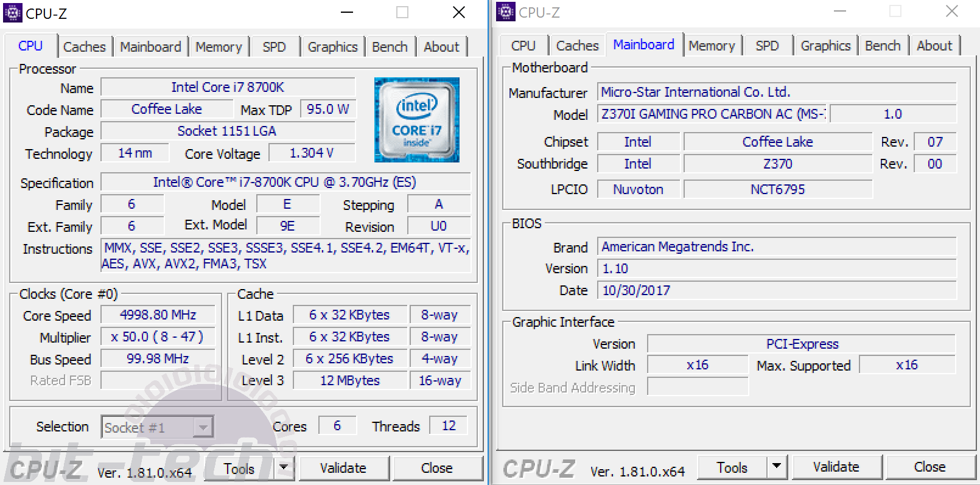This screenshot has width=980, height=485.
Task: Click the Code Name value Coffee Lake
Action: point(167,109)
